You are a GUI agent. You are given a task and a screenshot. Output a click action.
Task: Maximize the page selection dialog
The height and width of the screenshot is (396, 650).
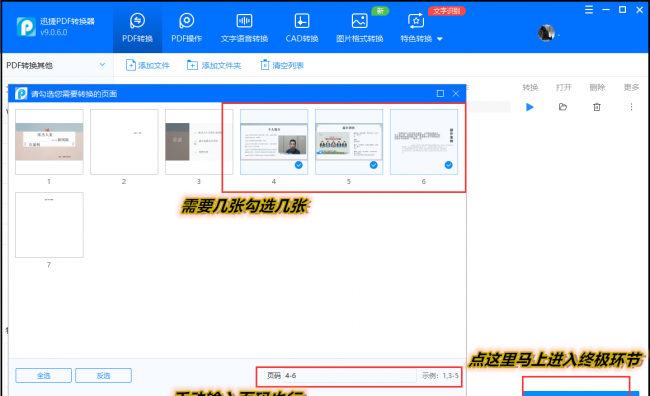440,94
